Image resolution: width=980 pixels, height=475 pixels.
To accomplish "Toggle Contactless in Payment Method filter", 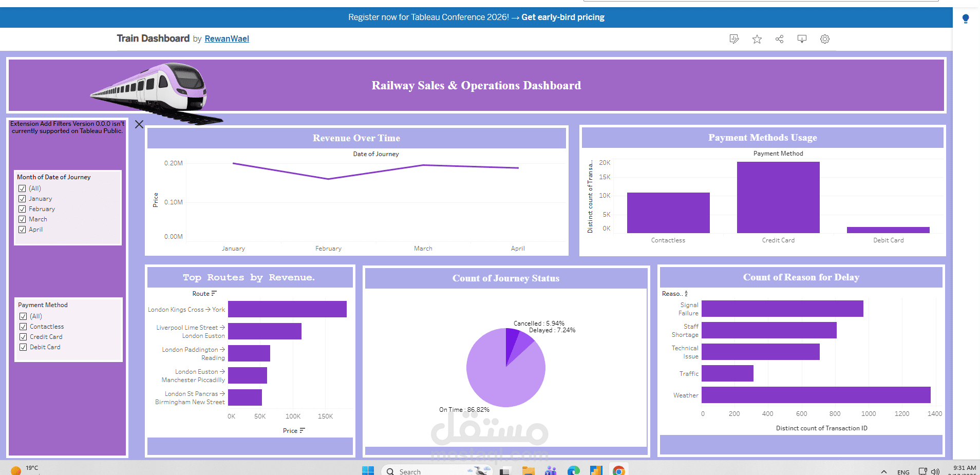I will click(x=23, y=326).
